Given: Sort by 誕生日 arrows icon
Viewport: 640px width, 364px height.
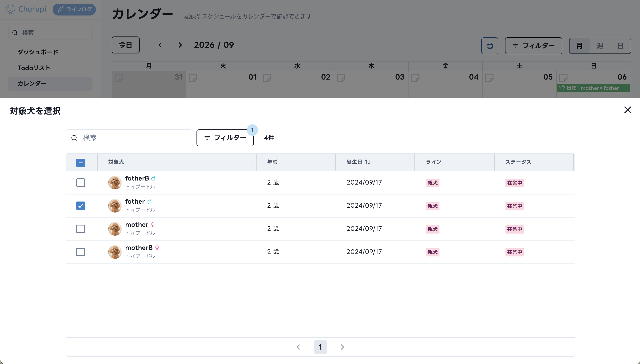Looking at the screenshot, I should click(368, 162).
